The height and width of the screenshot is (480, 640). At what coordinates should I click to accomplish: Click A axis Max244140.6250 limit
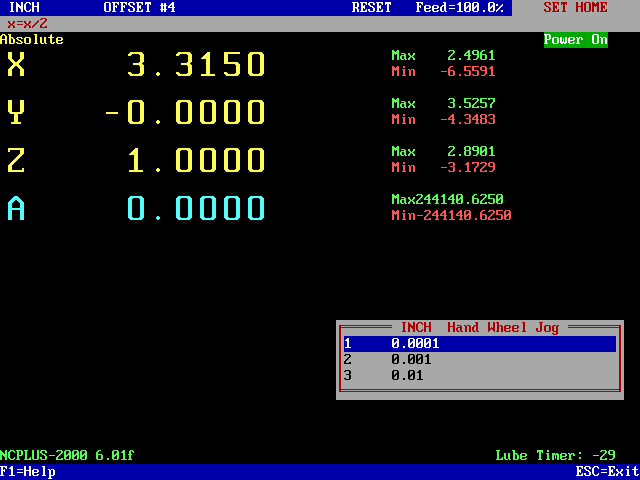tap(448, 199)
